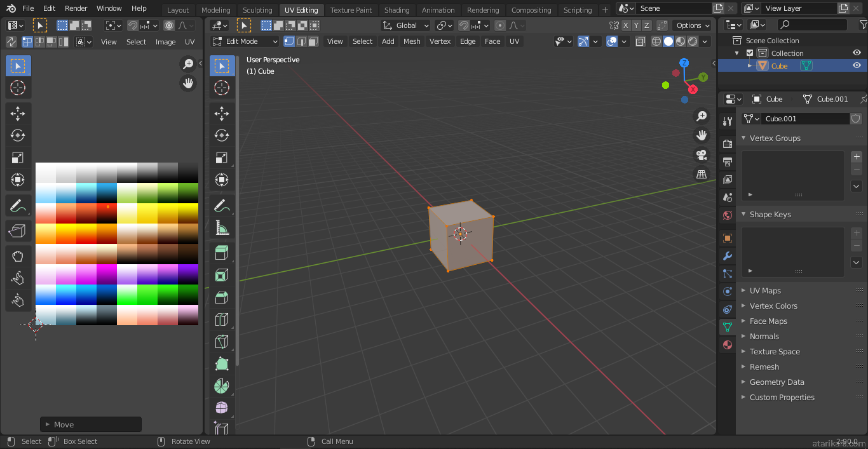The width and height of the screenshot is (868, 449).
Task: Open the Edit Mode dropdown
Action: click(245, 41)
